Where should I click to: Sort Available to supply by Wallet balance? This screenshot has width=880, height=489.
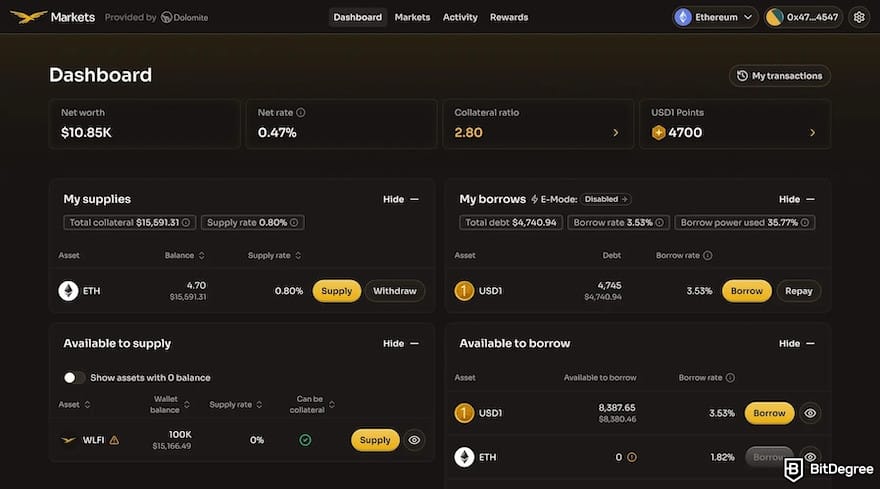click(x=170, y=404)
